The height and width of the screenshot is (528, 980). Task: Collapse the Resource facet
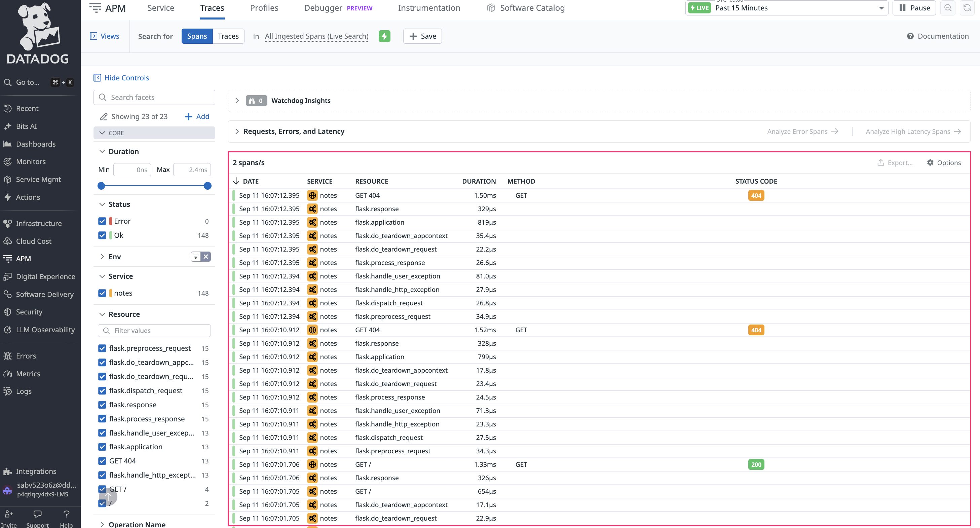pyautogui.click(x=102, y=314)
